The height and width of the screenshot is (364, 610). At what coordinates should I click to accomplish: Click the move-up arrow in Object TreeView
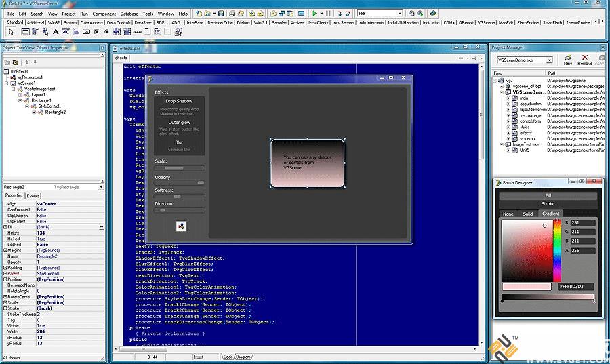coord(27,62)
